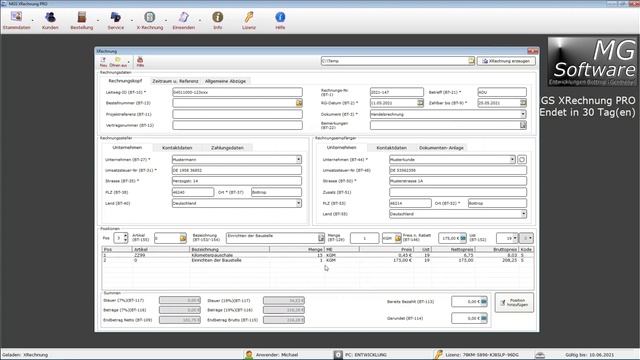
Task: Open the Service module icon
Action: click(116, 20)
